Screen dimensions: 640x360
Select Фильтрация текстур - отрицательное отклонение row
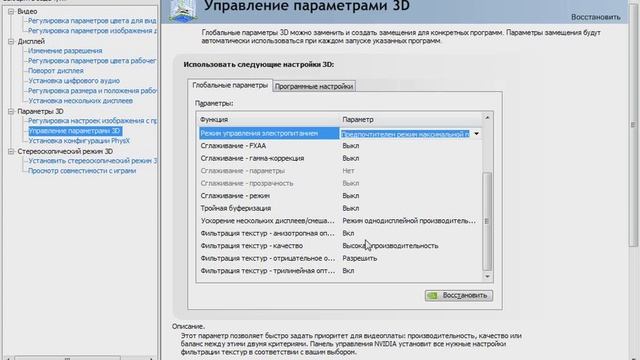point(340,258)
